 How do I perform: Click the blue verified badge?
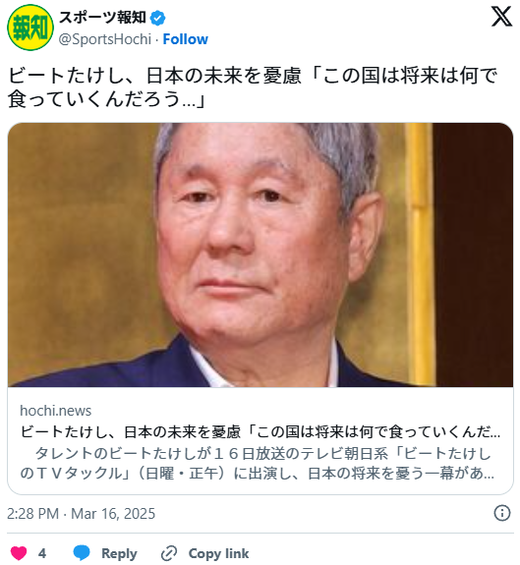(157, 18)
